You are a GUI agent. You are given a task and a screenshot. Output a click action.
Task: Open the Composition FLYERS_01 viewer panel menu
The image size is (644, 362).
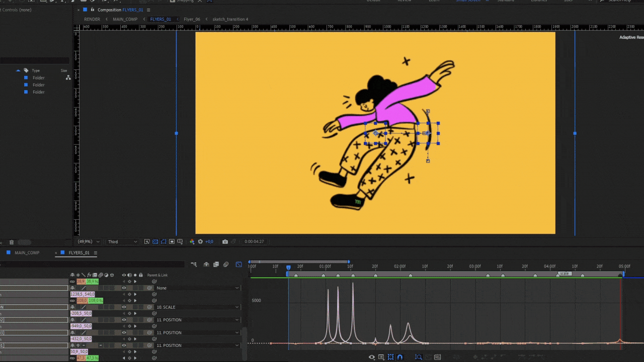pyautogui.click(x=148, y=10)
